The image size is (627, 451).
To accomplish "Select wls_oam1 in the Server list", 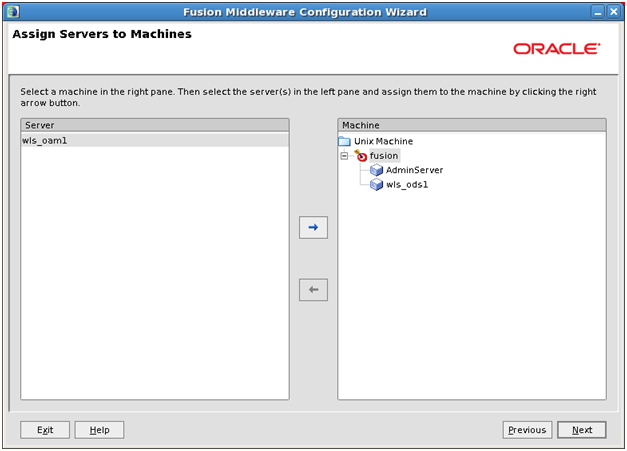I will point(155,140).
